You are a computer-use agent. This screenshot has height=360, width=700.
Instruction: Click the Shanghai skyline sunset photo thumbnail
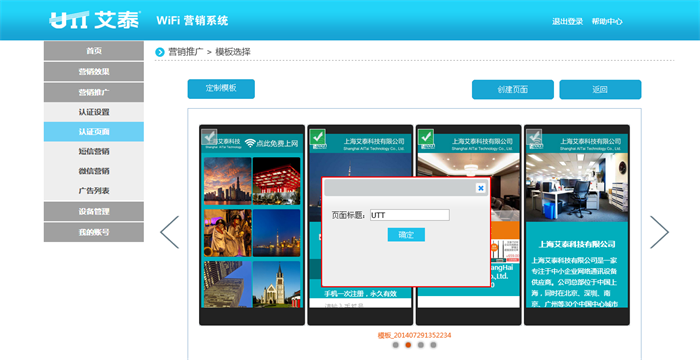pos(228,181)
